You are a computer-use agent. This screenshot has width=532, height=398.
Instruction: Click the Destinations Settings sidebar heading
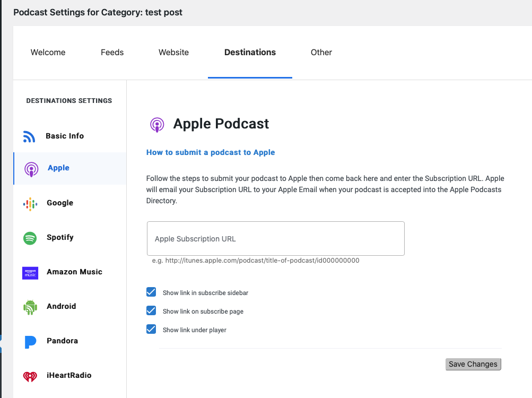coord(69,101)
